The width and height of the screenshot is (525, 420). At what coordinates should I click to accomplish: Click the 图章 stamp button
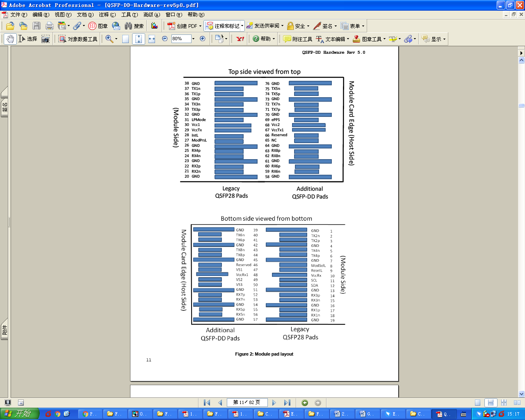pos(98,26)
